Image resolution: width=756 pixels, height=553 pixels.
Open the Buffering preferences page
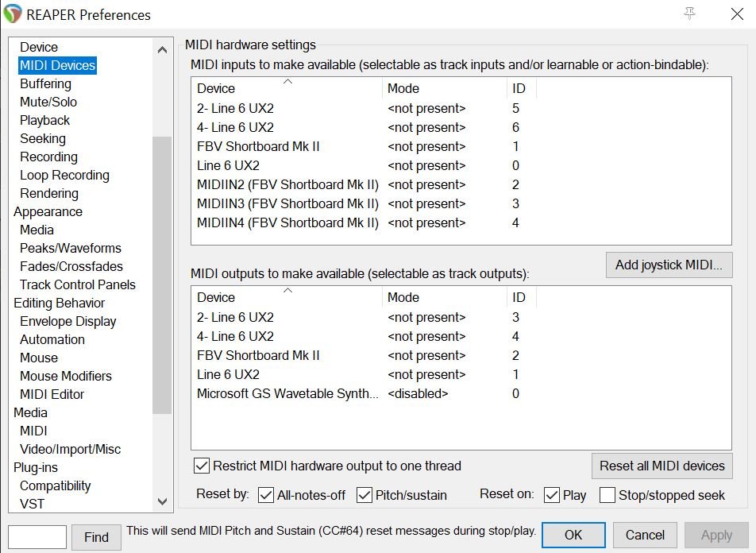[46, 83]
